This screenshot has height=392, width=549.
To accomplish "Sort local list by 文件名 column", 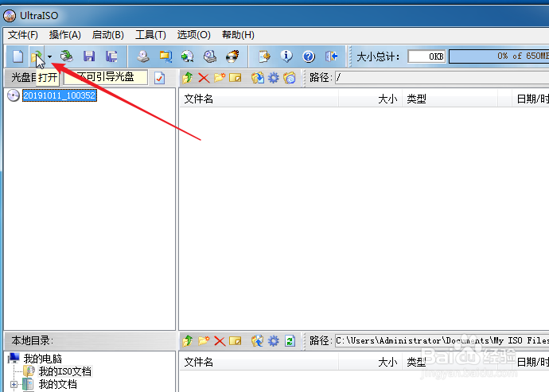I will (x=259, y=362).
